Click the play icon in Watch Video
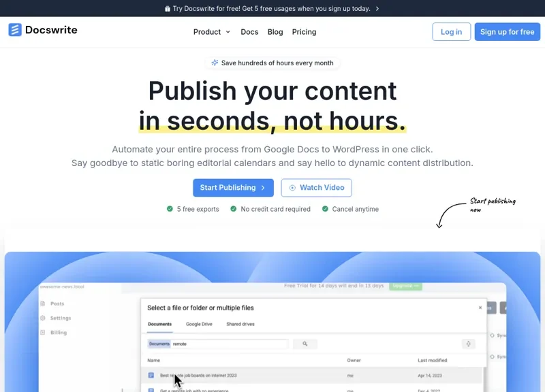Viewport: 545px width, 392px height. click(293, 188)
